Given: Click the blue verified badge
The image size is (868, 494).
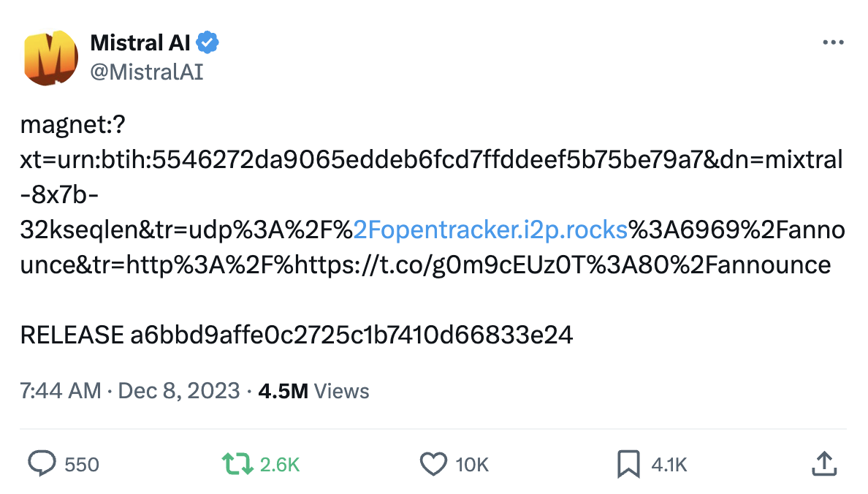Looking at the screenshot, I should tap(208, 42).
